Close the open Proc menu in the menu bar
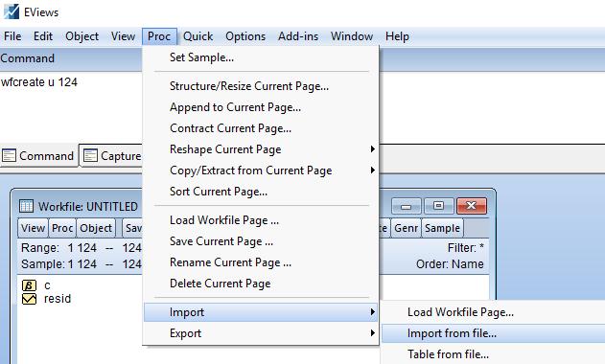 coord(159,36)
